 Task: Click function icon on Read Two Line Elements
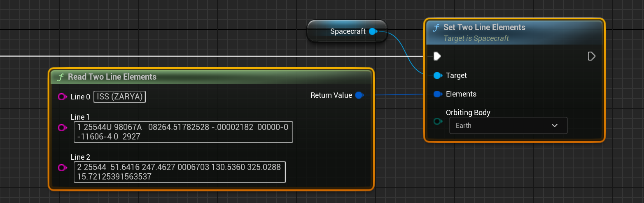(x=61, y=77)
